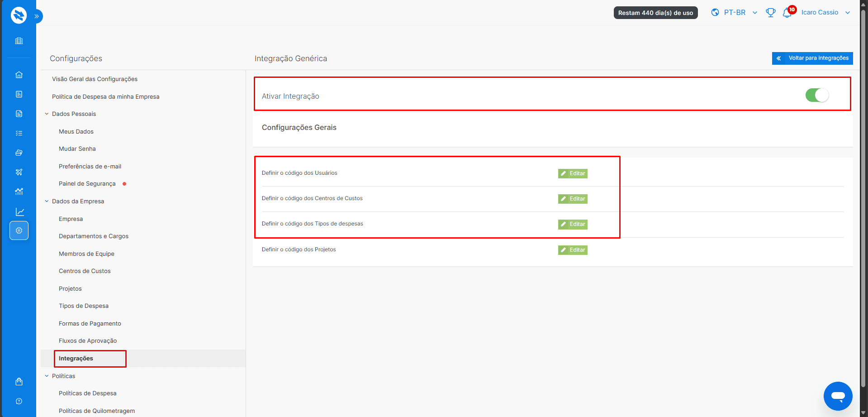
Task: Open Política de Despesa da minha Empresa
Action: pyautogui.click(x=105, y=96)
